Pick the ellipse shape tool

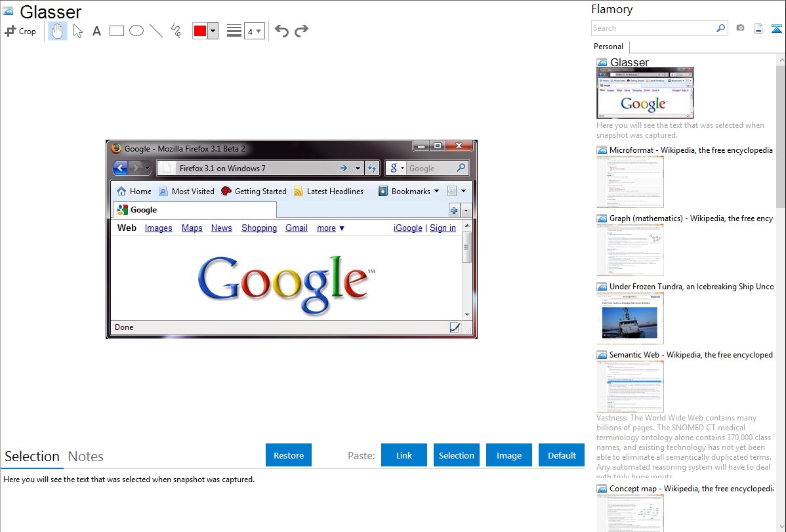tap(136, 31)
